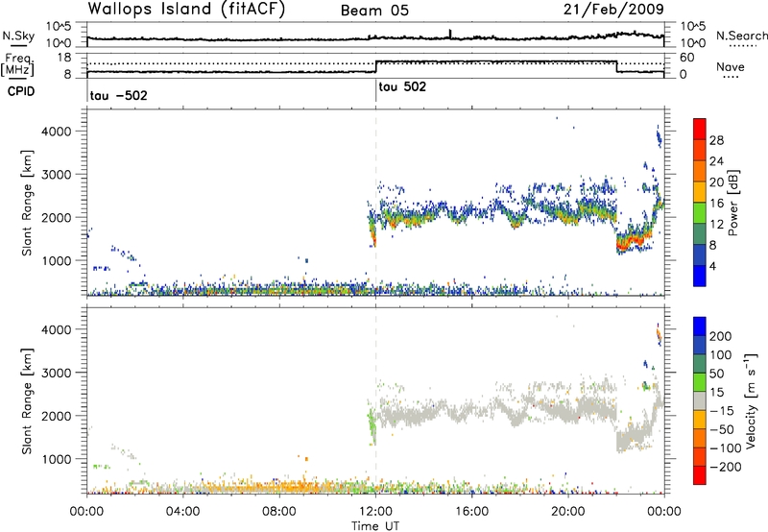Click the power panel 'Slant Range [km]' label
The width and height of the screenshot is (768, 532).
27,203
